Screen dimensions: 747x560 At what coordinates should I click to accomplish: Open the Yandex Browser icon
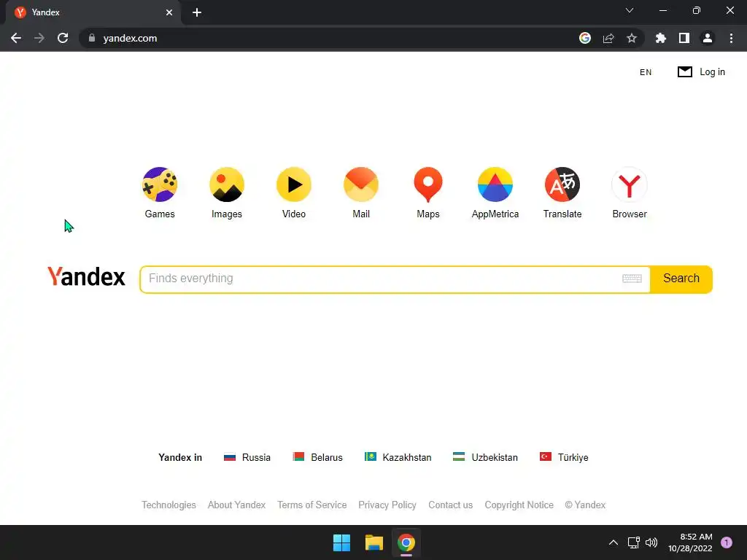(x=630, y=184)
